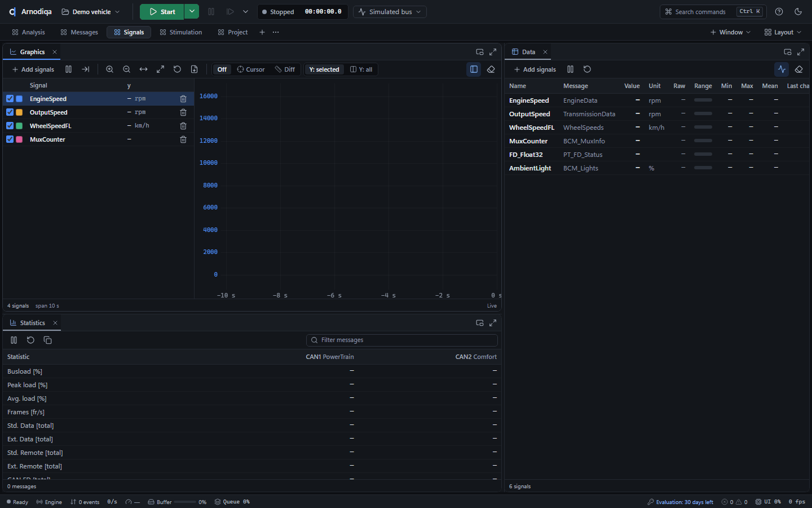Open the Project tab
Image resolution: width=812 pixels, height=508 pixels.
232,32
